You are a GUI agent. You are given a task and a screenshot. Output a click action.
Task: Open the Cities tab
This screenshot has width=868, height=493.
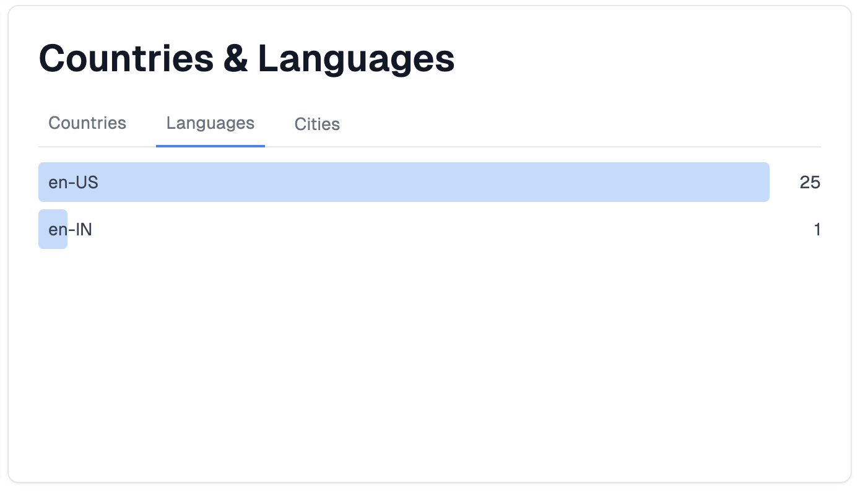click(317, 124)
